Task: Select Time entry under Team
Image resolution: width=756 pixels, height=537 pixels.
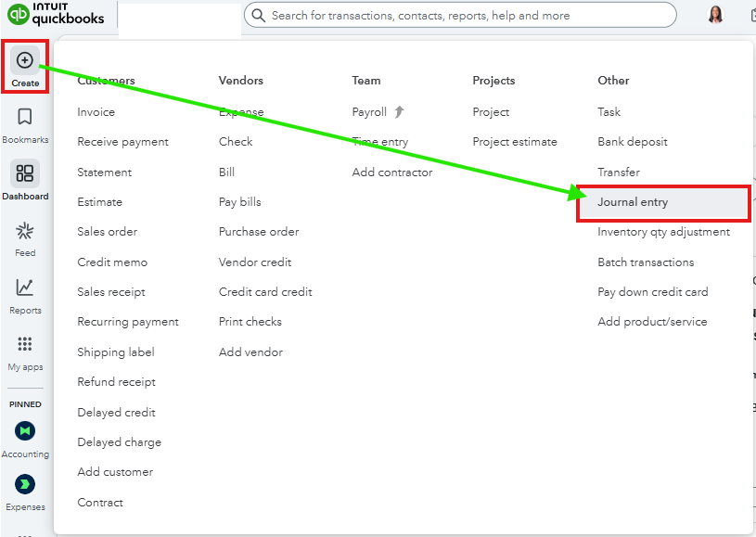Action: pyautogui.click(x=380, y=142)
